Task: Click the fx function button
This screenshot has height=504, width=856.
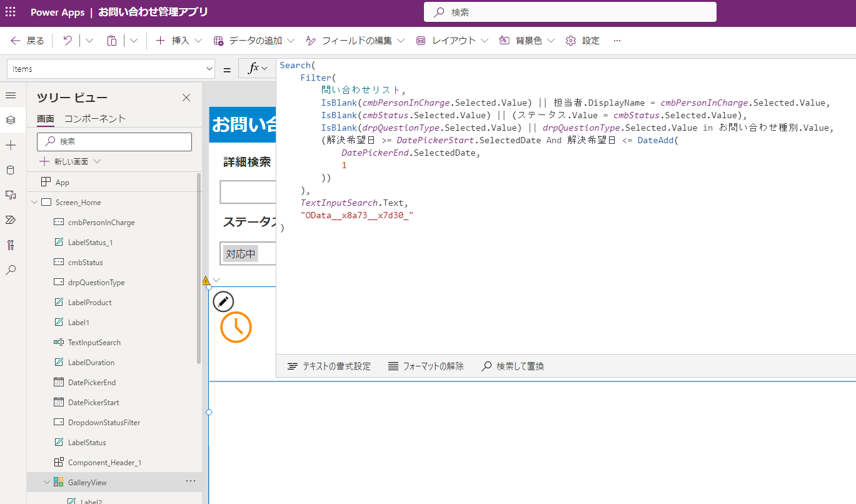Action: pos(258,69)
